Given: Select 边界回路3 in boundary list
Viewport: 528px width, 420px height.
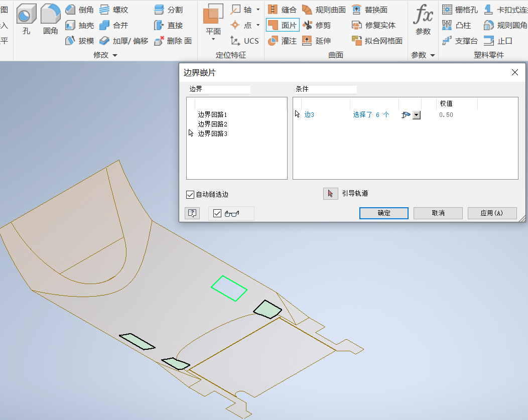Looking at the screenshot, I should (212, 133).
